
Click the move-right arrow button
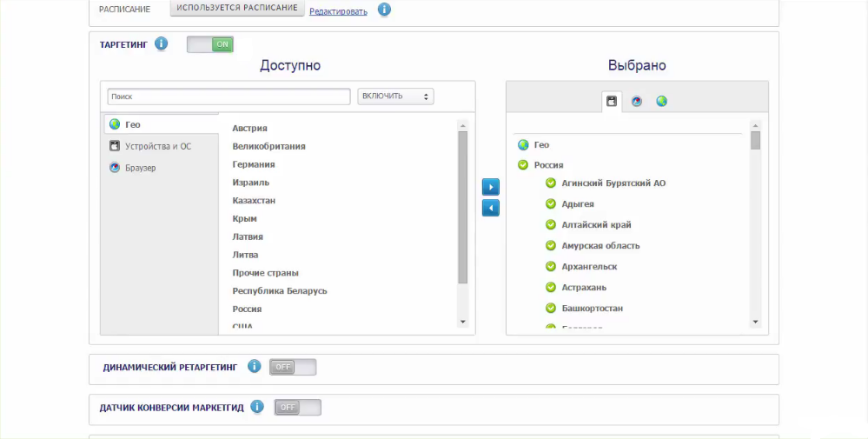pyautogui.click(x=490, y=187)
